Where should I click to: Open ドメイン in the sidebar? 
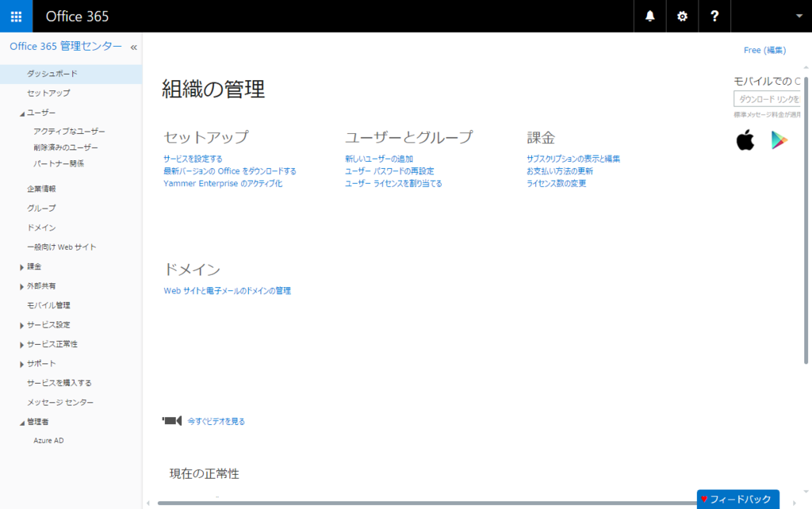click(x=41, y=228)
